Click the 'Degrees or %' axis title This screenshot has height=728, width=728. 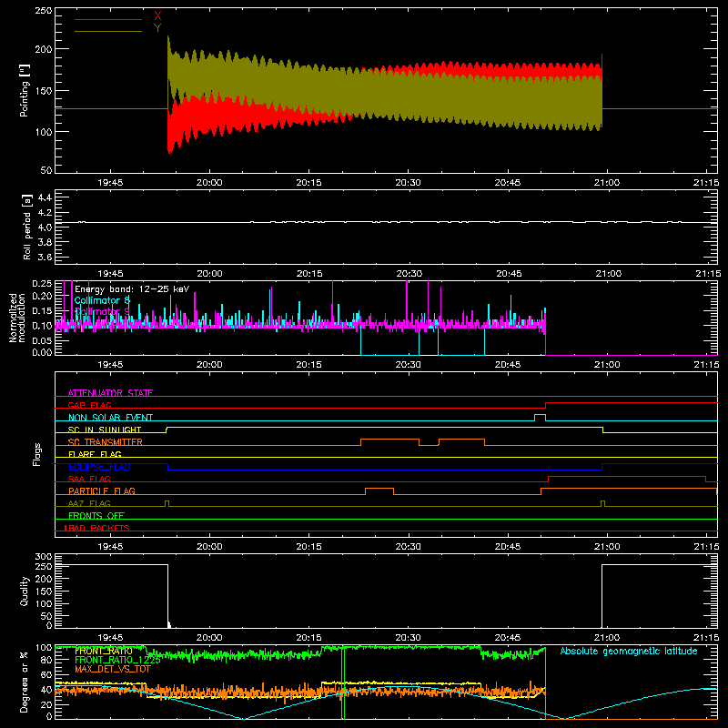[25, 682]
